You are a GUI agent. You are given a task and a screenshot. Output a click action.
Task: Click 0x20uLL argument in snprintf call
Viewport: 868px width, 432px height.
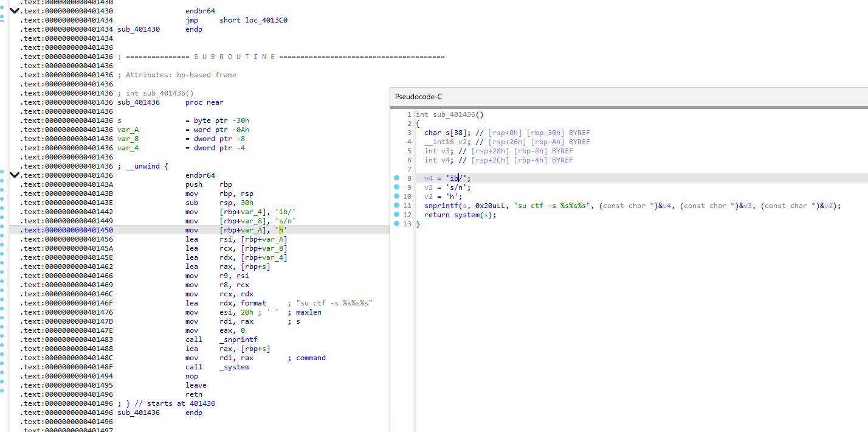point(492,206)
